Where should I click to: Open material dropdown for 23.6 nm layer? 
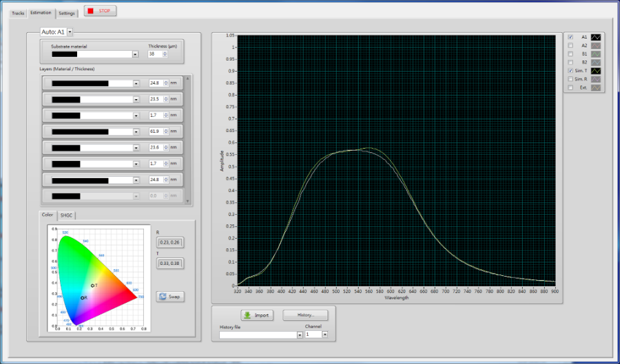coord(136,148)
